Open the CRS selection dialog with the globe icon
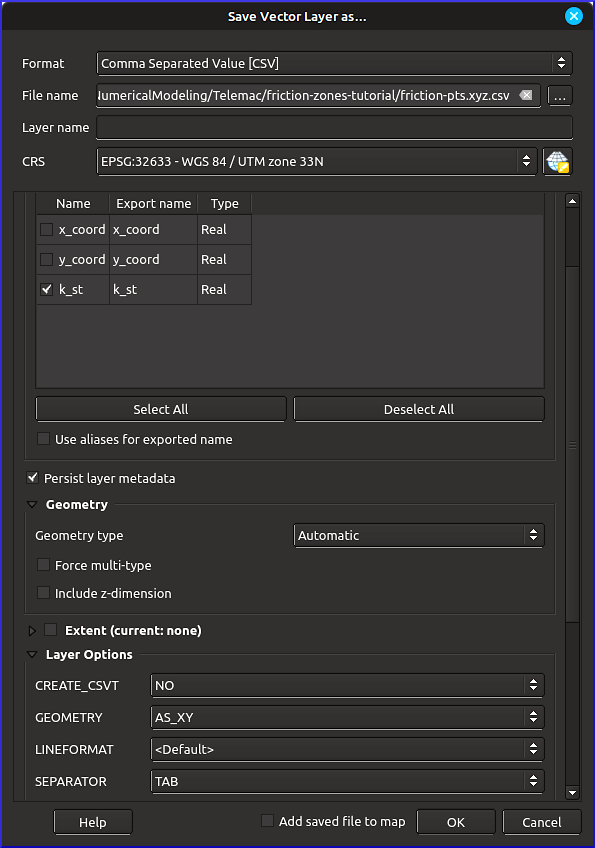The width and height of the screenshot is (595, 848). pyautogui.click(x=557, y=161)
